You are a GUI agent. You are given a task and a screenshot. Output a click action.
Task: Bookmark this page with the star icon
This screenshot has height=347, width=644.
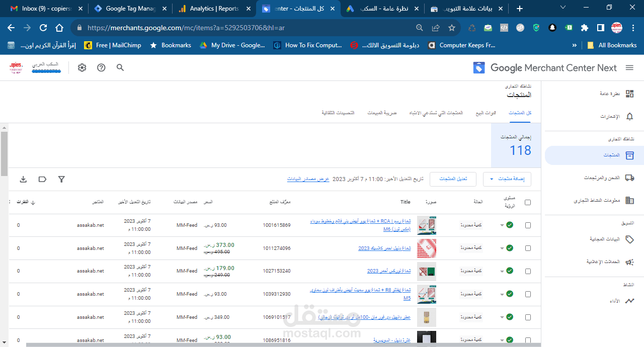(x=452, y=28)
